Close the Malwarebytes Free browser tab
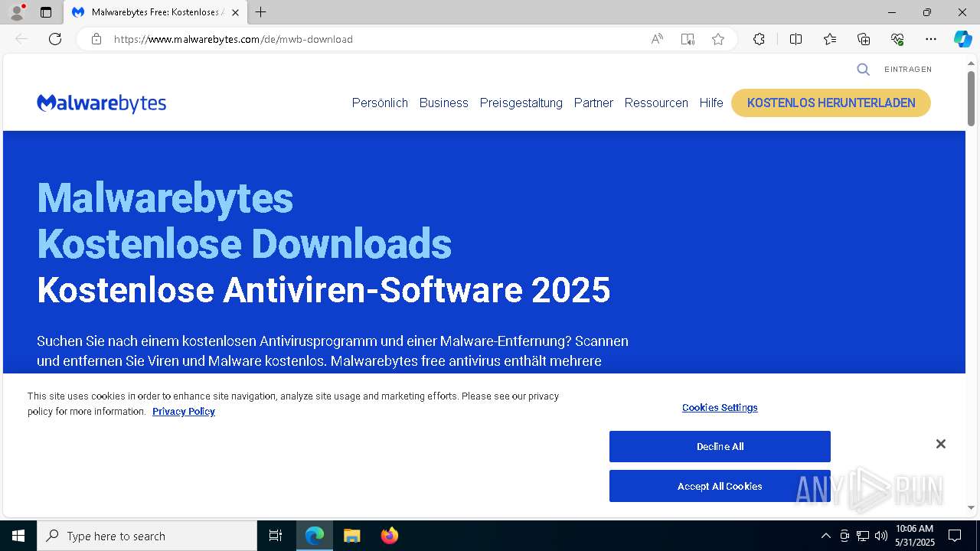 coord(235,12)
